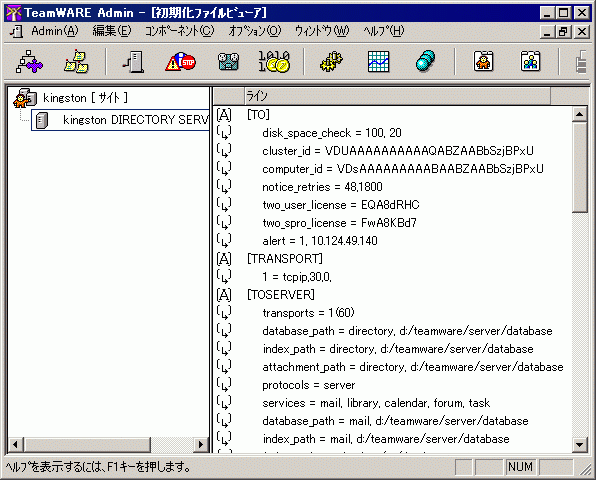The height and width of the screenshot is (480, 596).
Task: Click the user group card toolbar icon
Action: point(530,62)
